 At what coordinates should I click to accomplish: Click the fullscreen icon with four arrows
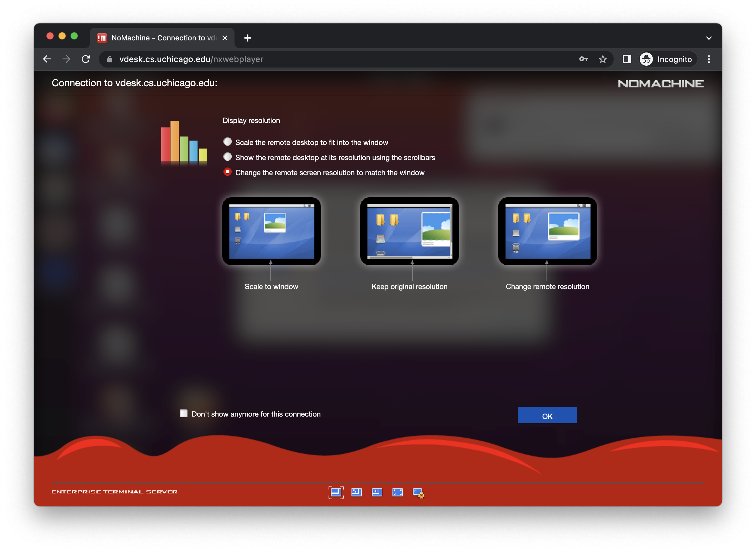(398, 492)
